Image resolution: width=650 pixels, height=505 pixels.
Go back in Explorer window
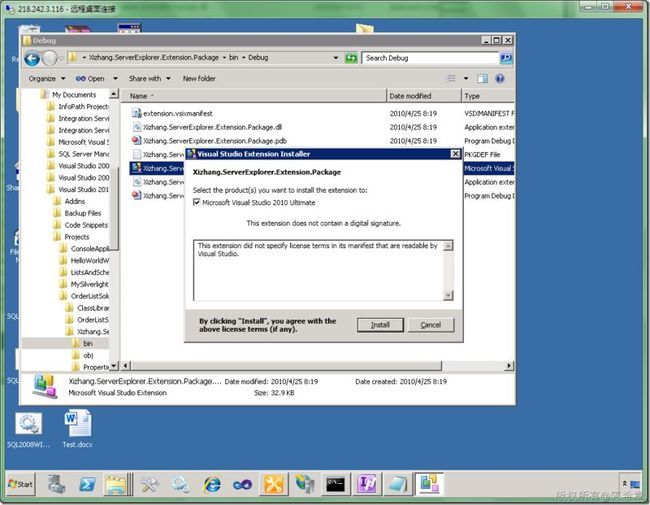pyautogui.click(x=32, y=58)
